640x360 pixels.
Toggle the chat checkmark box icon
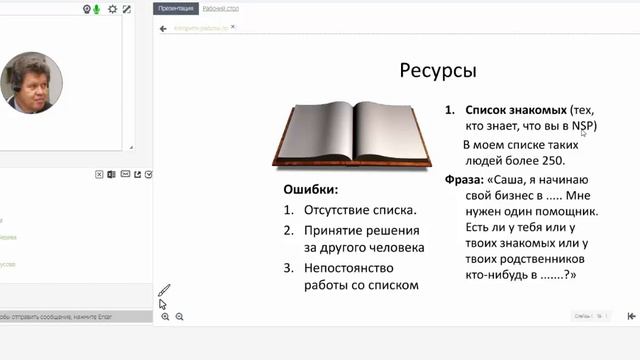tap(149, 174)
